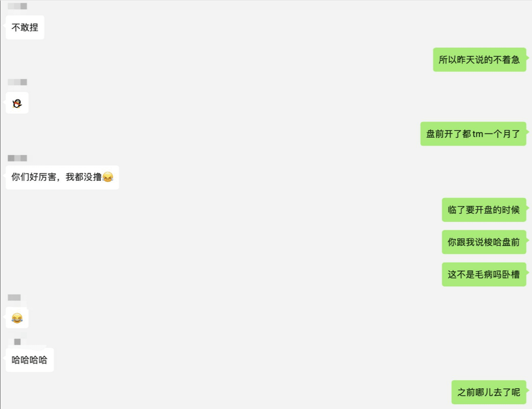
Task: Select the 不敢捏 message bubble
Action: [25, 27]
